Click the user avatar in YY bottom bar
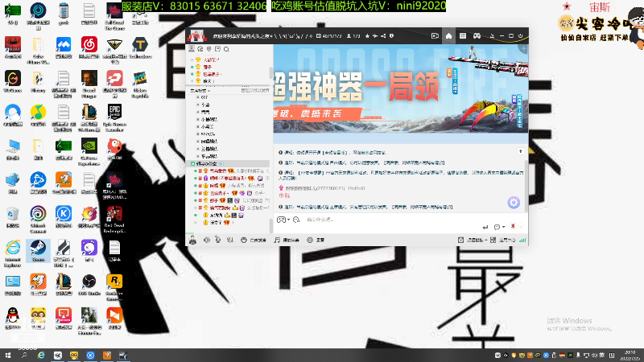Screen dimensions: 644x362 point(192,240)
